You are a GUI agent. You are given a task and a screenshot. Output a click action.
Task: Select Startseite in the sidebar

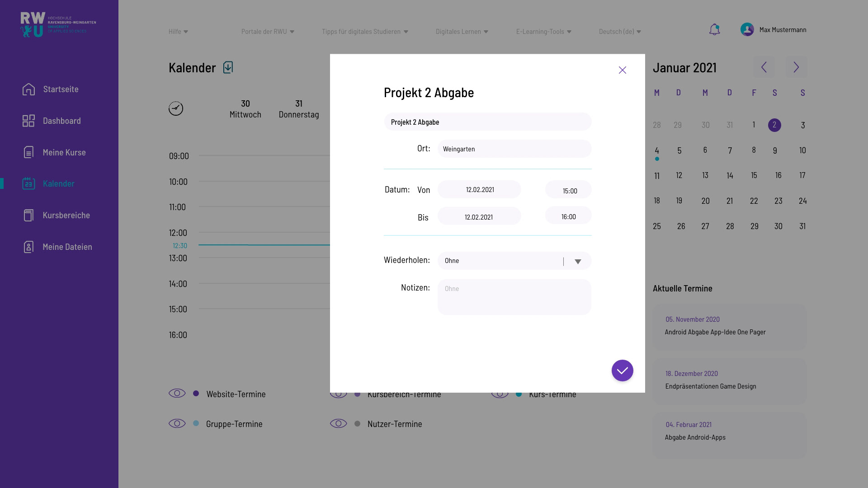tap(61, 89)
